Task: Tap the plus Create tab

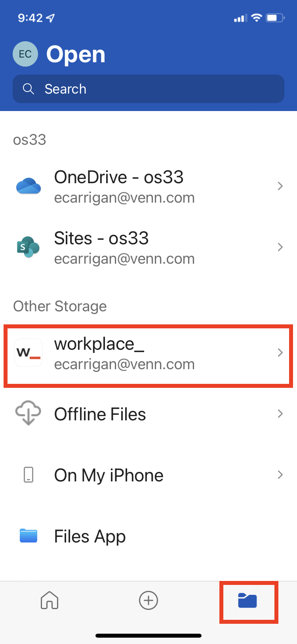Action: 148,600
